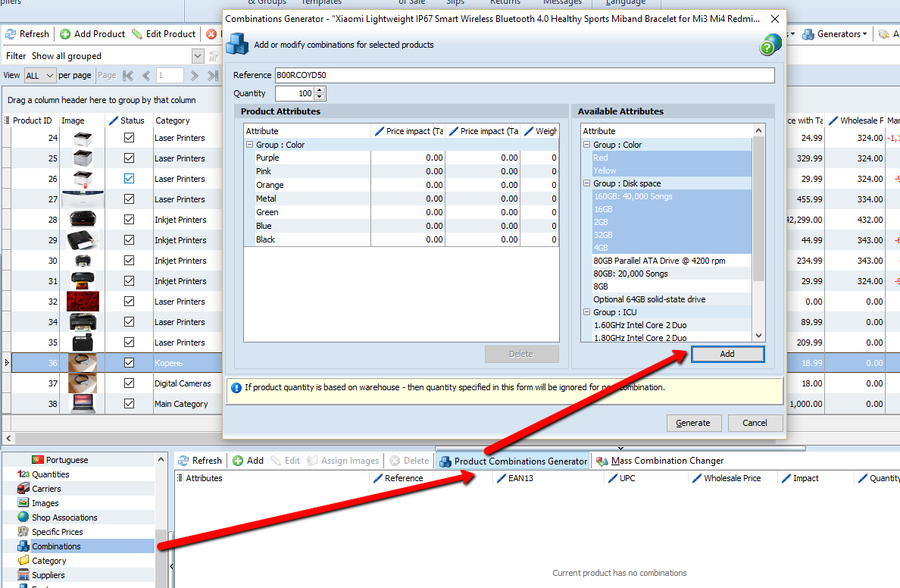
Task: Open Generators toolbar menu
Action: [x=835, y=34]
